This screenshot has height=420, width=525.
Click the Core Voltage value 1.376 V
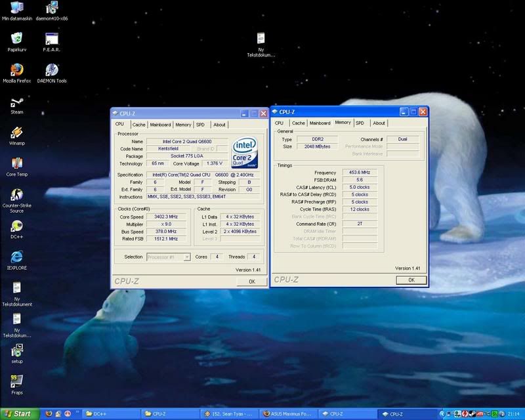tap(215, 163)
